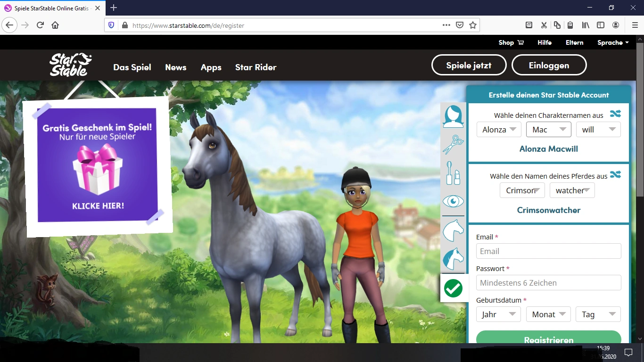Open a new browser tab
644x362 pixels.
point(113,8)
